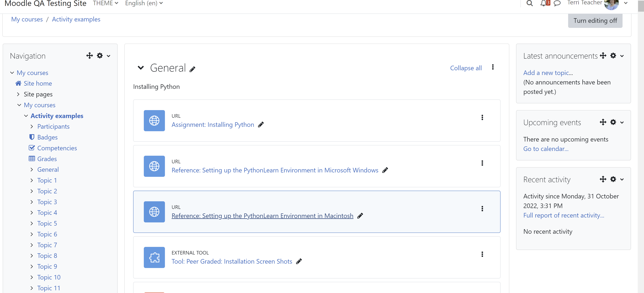This screenshot has height=293, width=644.
Task: Open Latest announcements gear settings
Action: (x=613, y=55)
